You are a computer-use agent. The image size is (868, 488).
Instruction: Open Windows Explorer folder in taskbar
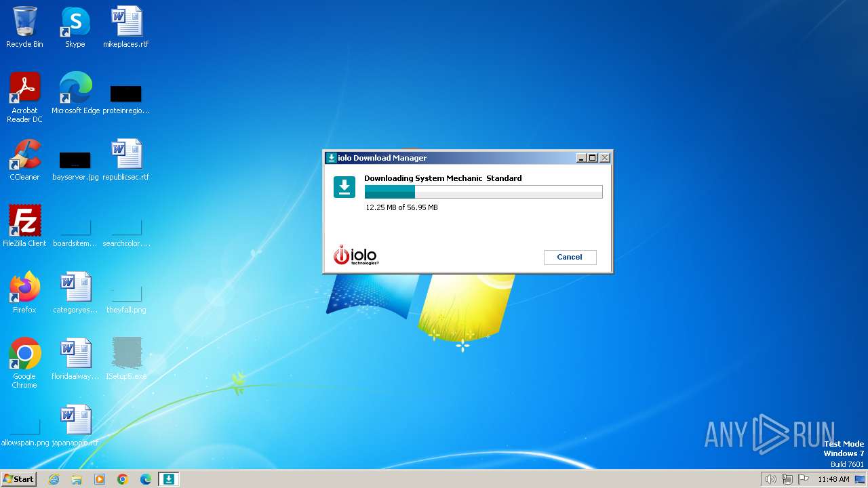point(77,479)
